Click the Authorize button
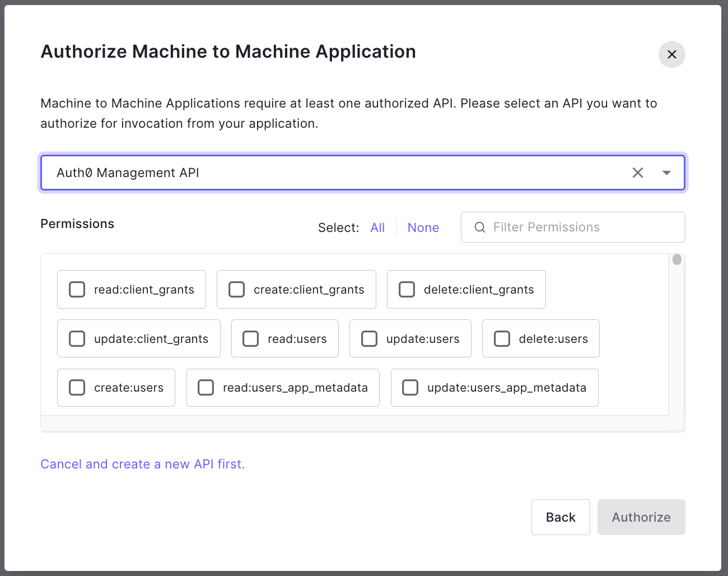Screen dimensions: 728x576 tap(641, 517)
